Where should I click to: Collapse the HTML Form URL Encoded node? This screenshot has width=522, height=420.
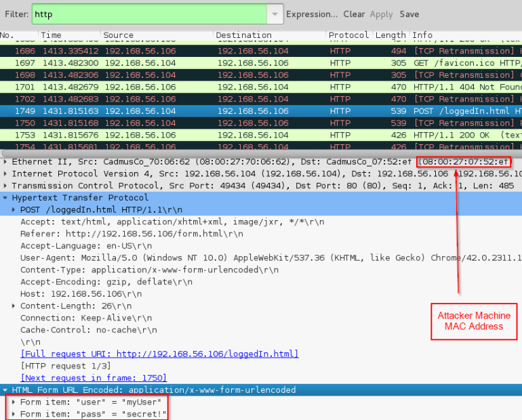pyautogui.click(x=5, y=390)
